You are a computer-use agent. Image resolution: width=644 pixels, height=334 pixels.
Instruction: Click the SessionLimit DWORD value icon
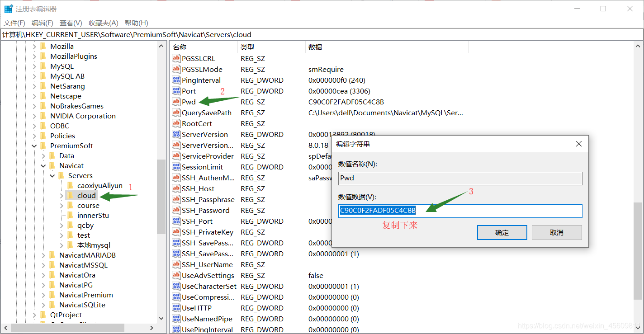click(176, 167)
